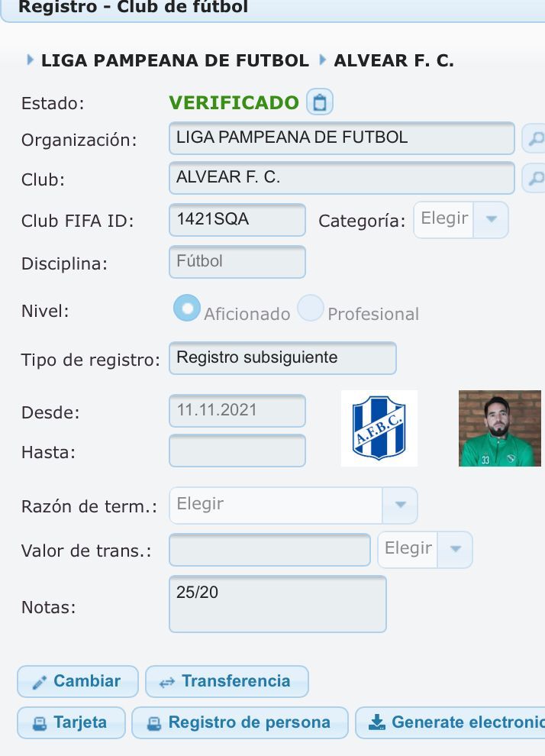Viewport: 545px width, 756px height.
Task: Open the player photo thumbnail
Action: click(500, 428)
